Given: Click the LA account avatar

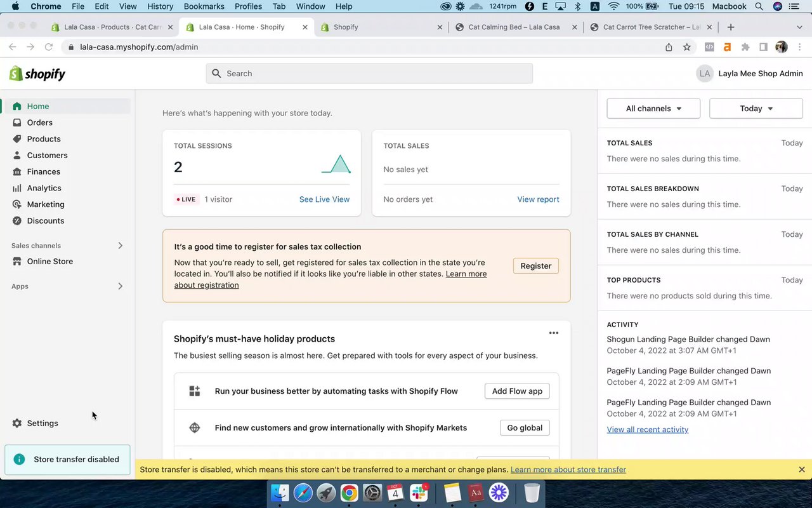Looking at the screenshot, I should [x=704, y=74].
